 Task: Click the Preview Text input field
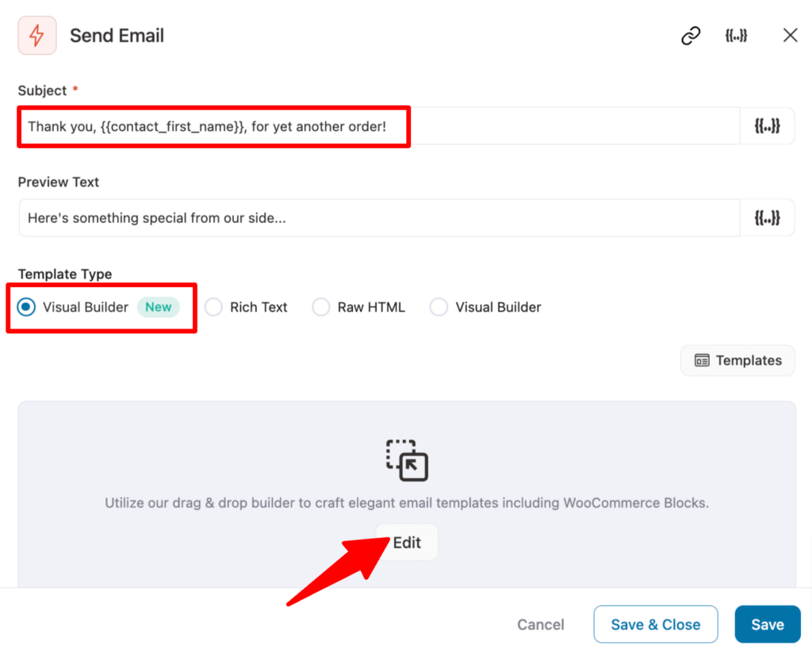pos(317,217)
